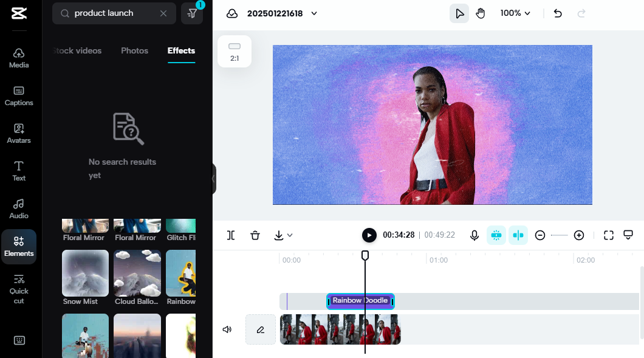Select the first Floral Mirror effect
The height and width of the screenshot is (358, 644).
click(x=85, y=230)
